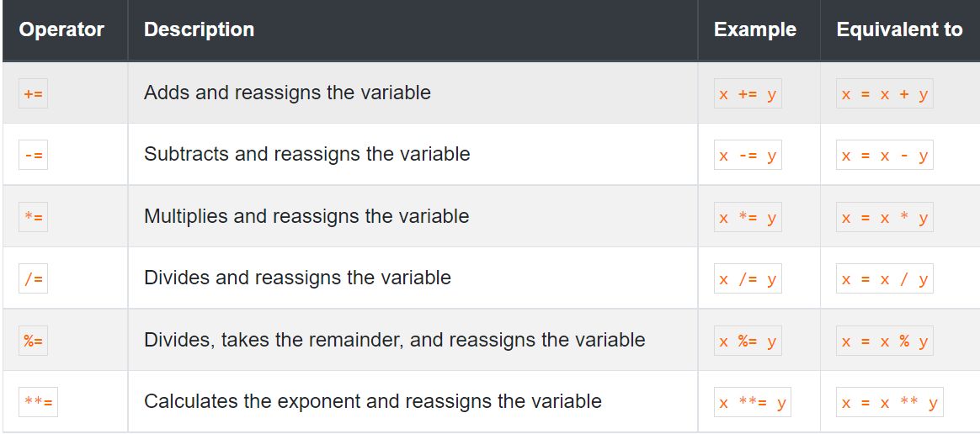Click the %= operator code box
Screen dimensions: 980x434
pyautogui.click(x=33, y=341)
